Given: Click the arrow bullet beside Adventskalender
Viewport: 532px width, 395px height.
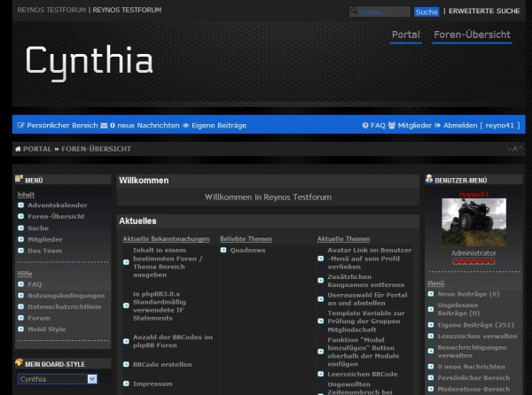Looking at the screenshot, I should 20,205.
